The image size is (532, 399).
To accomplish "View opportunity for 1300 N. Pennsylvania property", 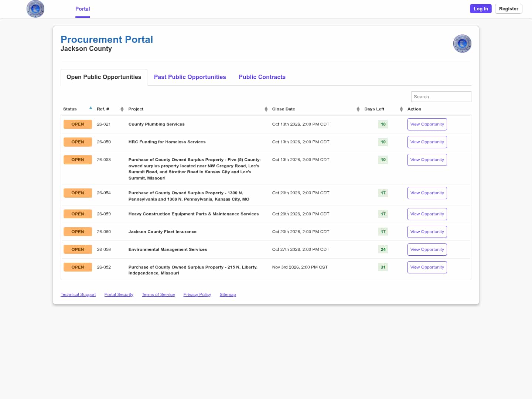I will point(427,193).
